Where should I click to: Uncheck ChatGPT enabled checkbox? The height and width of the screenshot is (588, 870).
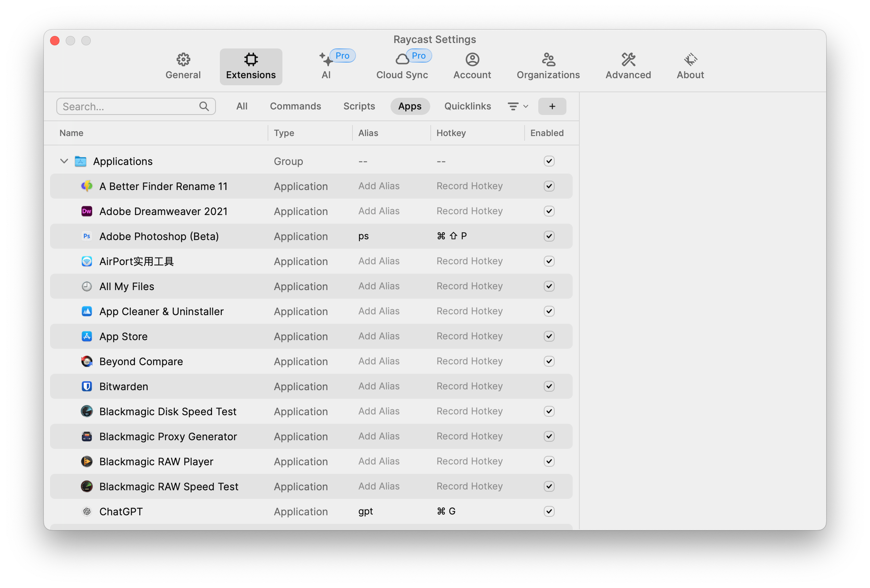[x=549, y=511]
